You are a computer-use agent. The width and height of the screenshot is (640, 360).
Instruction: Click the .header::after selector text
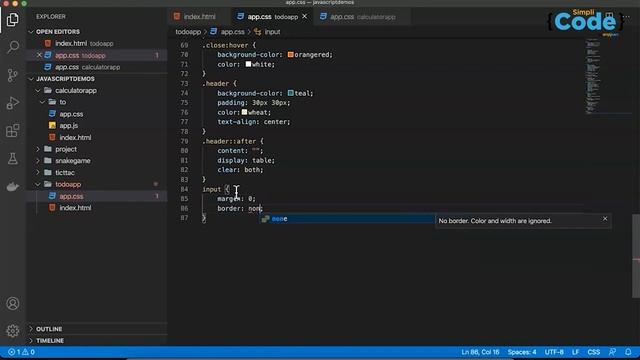coord(229,141)
